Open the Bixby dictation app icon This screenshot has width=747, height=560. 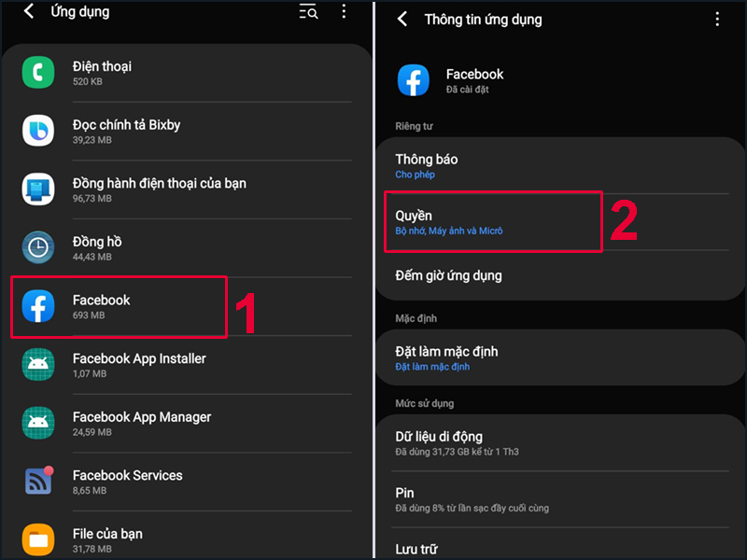click(38, 132)
